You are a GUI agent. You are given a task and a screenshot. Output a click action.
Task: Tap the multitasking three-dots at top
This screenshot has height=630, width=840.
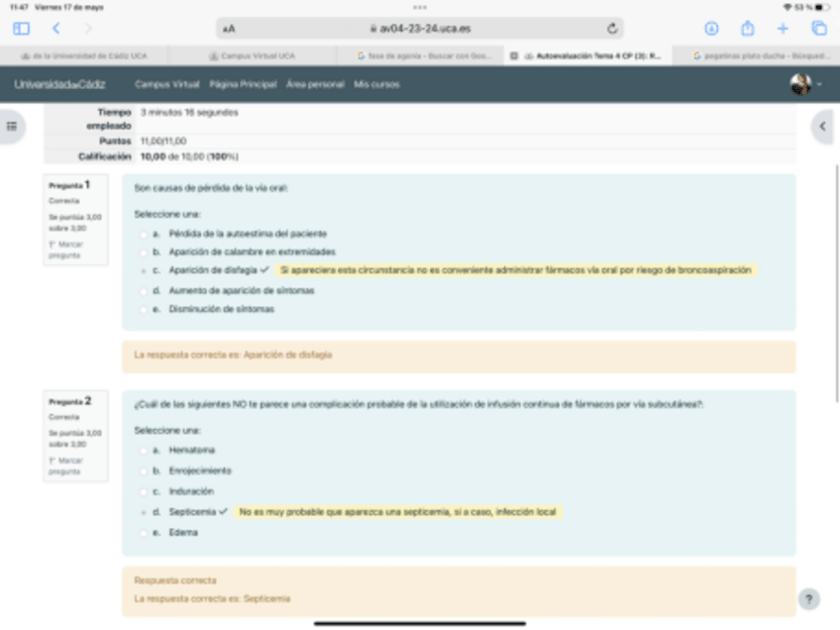coord(420,8)
